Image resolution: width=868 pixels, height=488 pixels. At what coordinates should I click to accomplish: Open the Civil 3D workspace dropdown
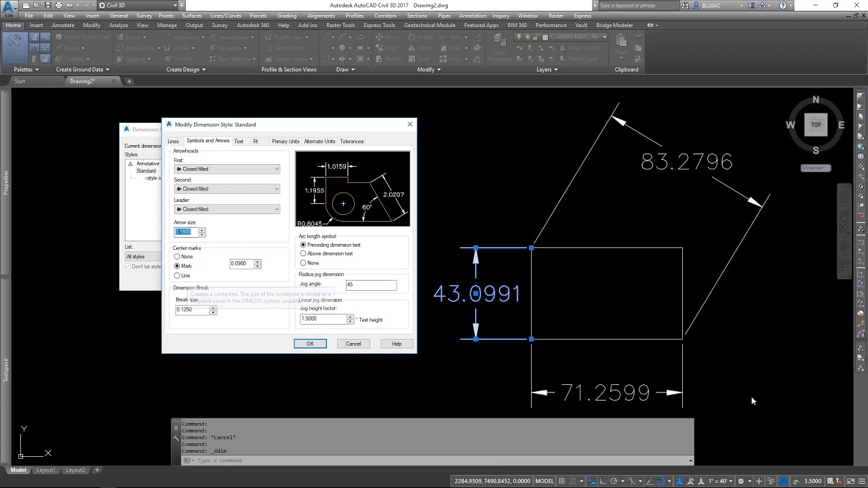pyautogui.click(x=137, y=5)
